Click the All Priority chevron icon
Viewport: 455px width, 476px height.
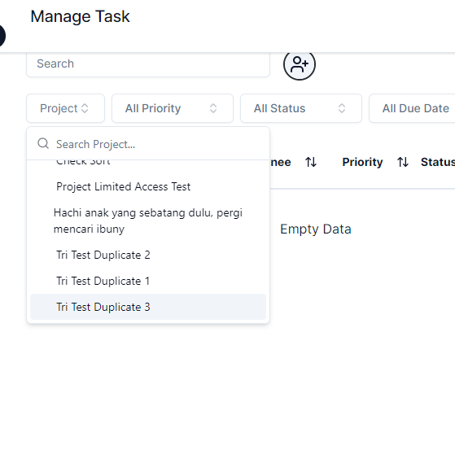click(213, 108)
